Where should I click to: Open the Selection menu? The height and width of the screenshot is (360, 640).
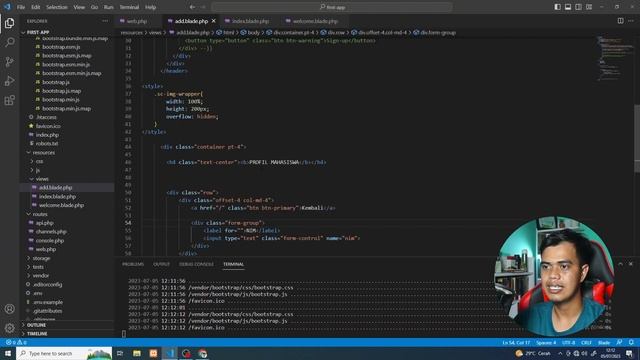click(x=57, y=7)
